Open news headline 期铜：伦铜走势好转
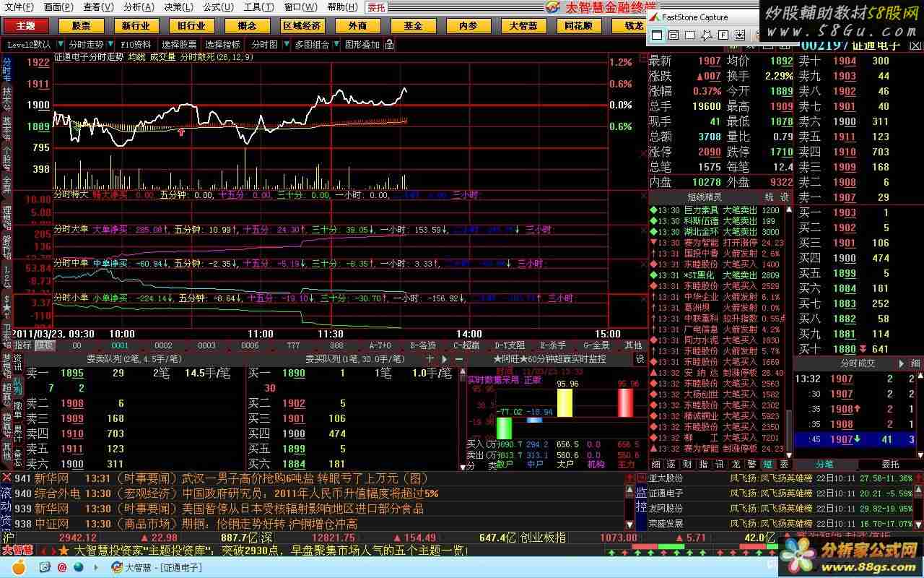Screen dimensions: 924x578 point(269,524)
